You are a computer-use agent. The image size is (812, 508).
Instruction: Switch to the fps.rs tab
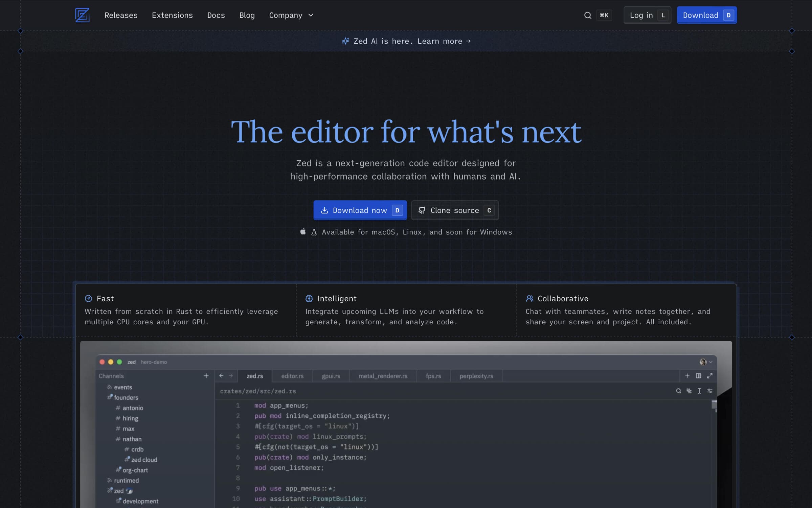433,376
